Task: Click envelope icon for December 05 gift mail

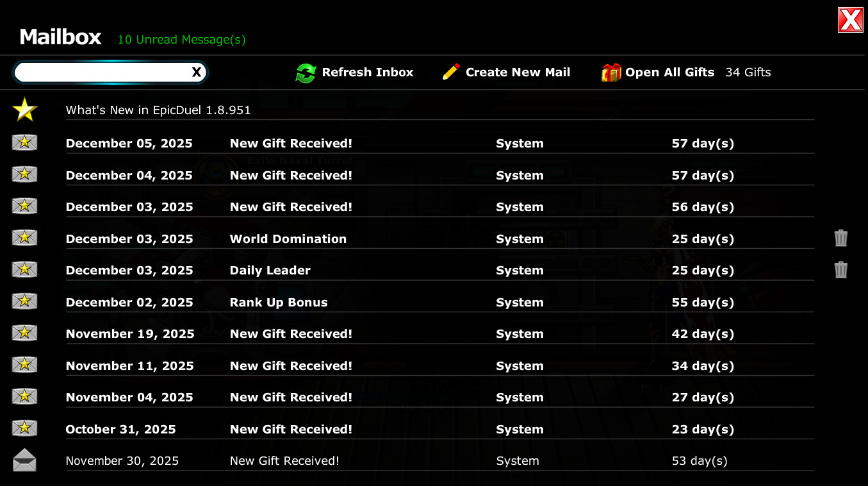Action: [x=24, y=143]
